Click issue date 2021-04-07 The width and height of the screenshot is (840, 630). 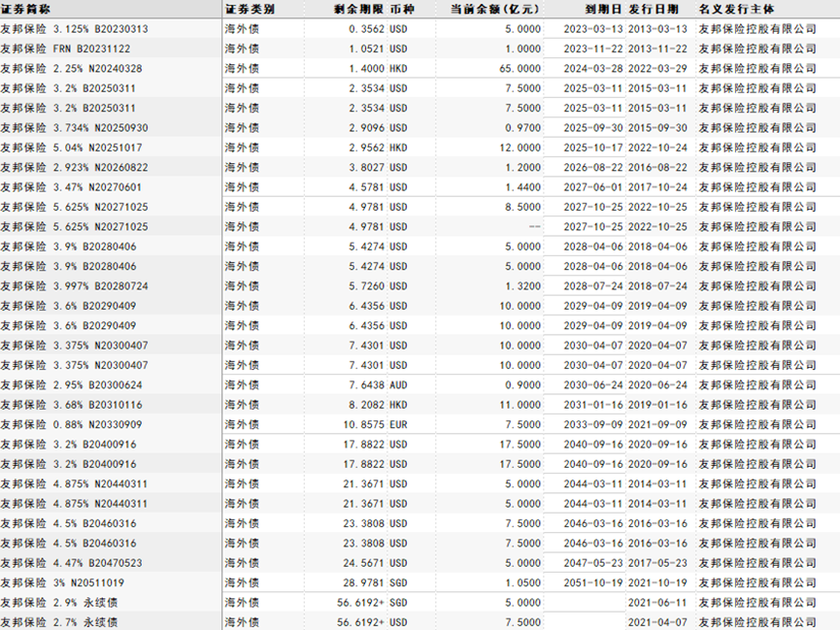pyautogui.click(x=657, y=622)
